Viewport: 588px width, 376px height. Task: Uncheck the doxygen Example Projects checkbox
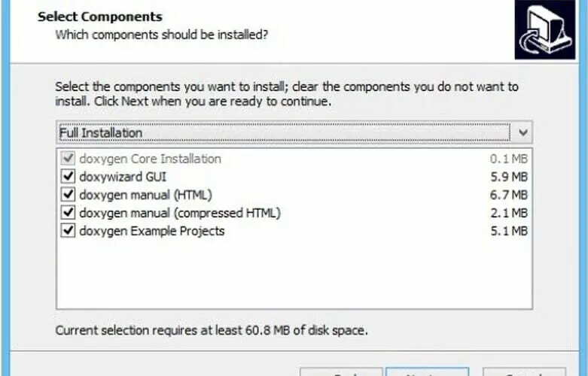(68, 230)
